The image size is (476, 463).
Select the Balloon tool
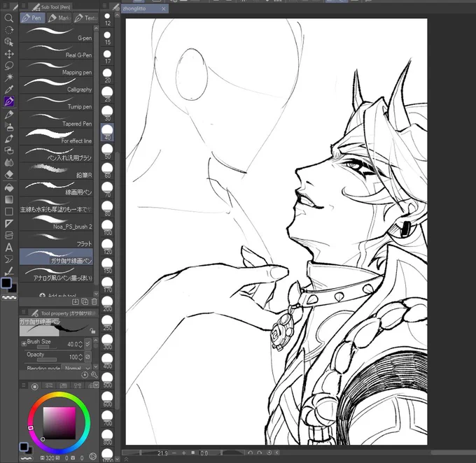click(9, 259)
